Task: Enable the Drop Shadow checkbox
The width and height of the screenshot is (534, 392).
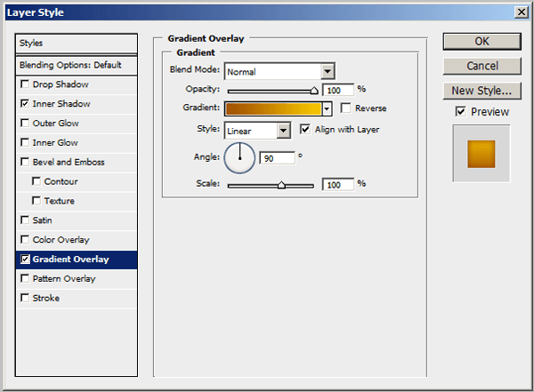Action: coord(25,84)
